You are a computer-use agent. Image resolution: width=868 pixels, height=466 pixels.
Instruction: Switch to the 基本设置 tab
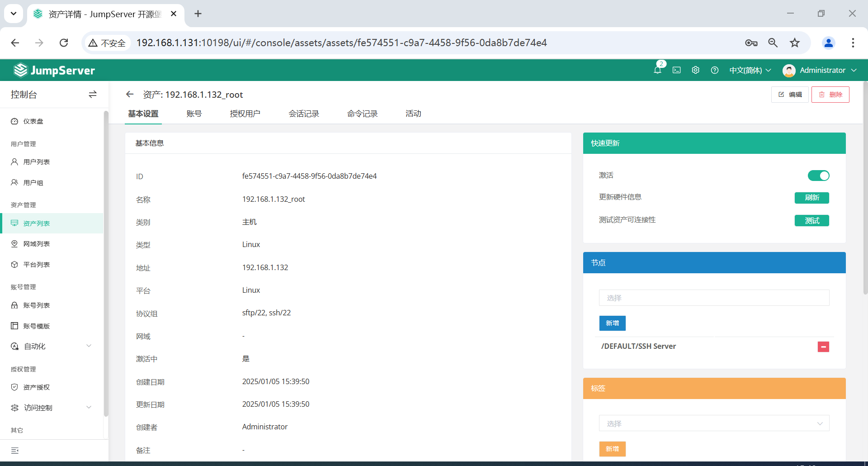pos(143,114)
